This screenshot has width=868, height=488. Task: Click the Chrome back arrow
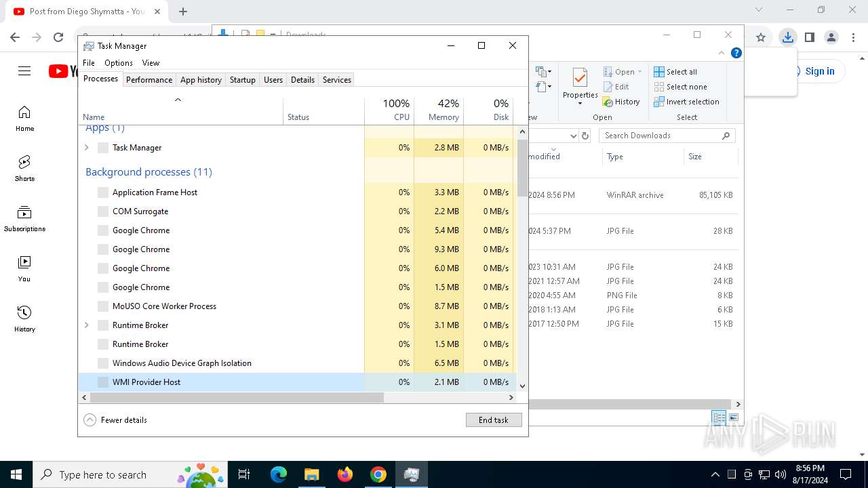(15, 38)
